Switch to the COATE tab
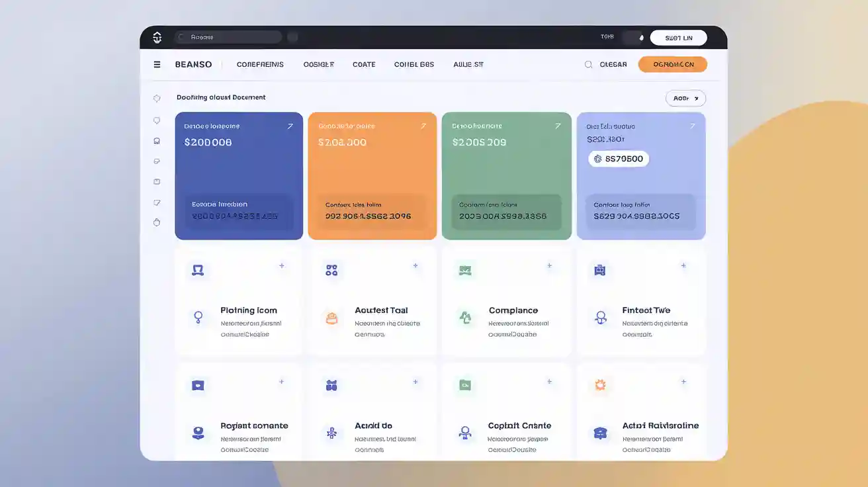Viewport: 868px width, 487px height. coord(363,64)
